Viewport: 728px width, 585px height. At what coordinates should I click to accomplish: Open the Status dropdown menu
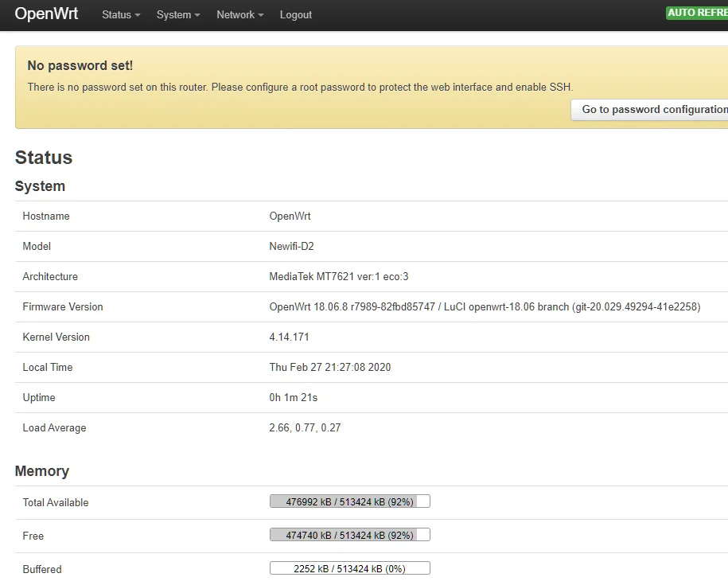point(119,14)
